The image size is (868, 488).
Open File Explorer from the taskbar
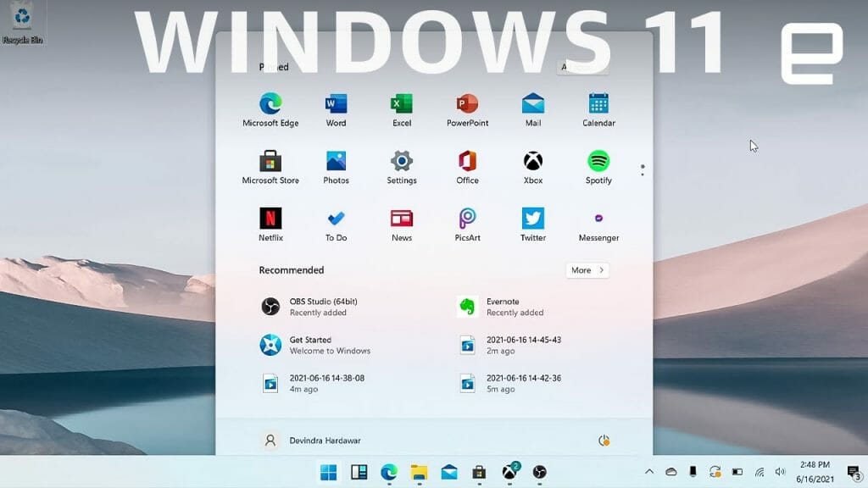[x=419, y=472]
